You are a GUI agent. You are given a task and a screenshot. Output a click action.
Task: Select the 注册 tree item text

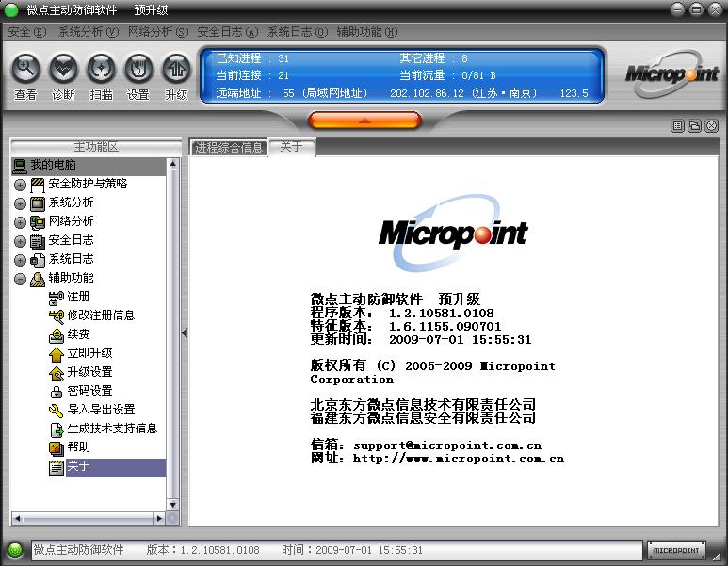(x=78, y=297)
